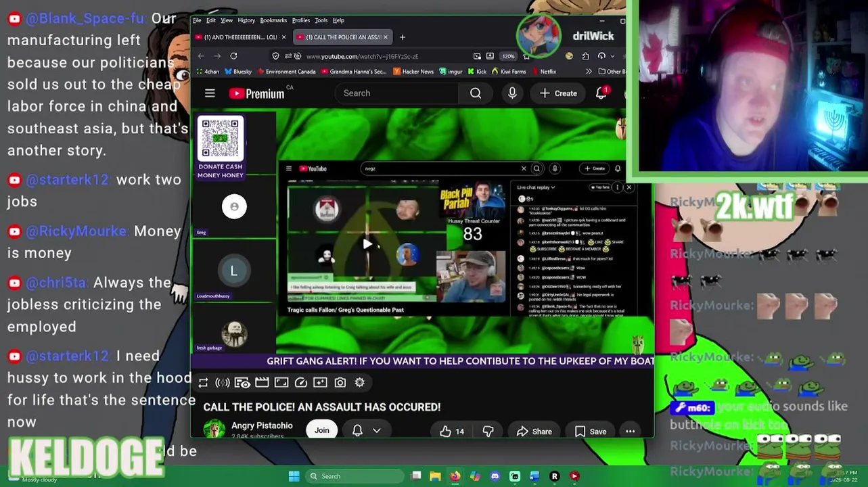Dislike the video with thumbs down

pyautogui.click(x=488, y=432)
